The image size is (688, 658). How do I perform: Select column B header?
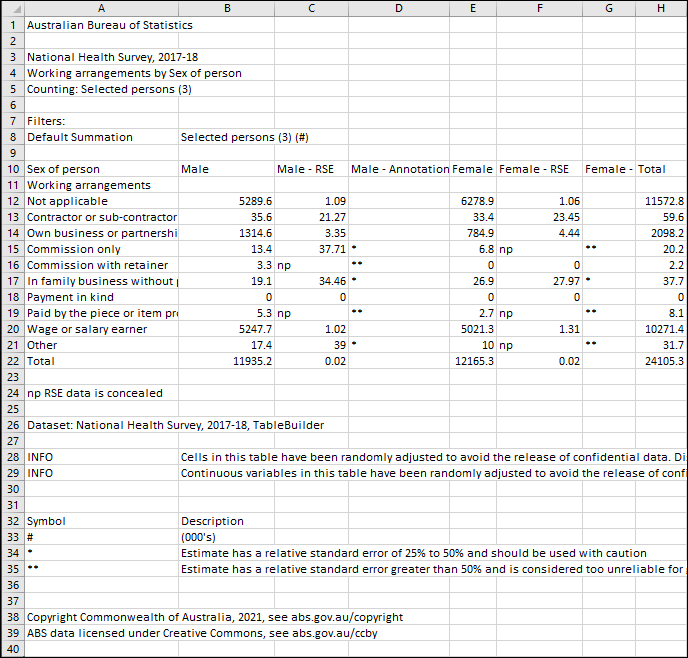(227, 8)
